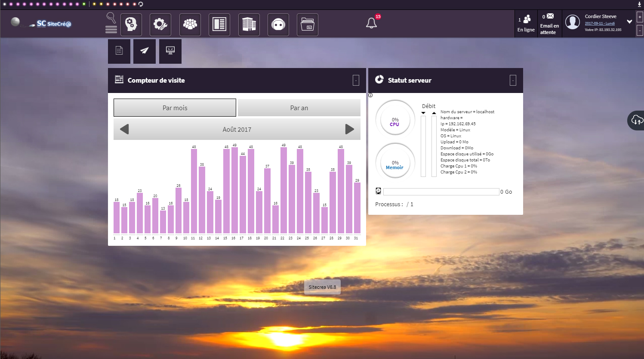Switch to the Par mois tab
The image size is (644, 359).
(x=175, y=108)
